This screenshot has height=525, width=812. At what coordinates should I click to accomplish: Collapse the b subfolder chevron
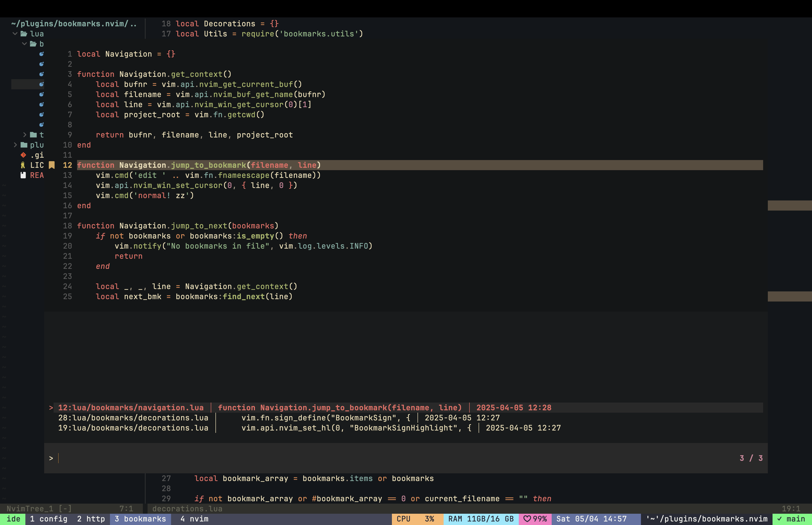point(24,44)
